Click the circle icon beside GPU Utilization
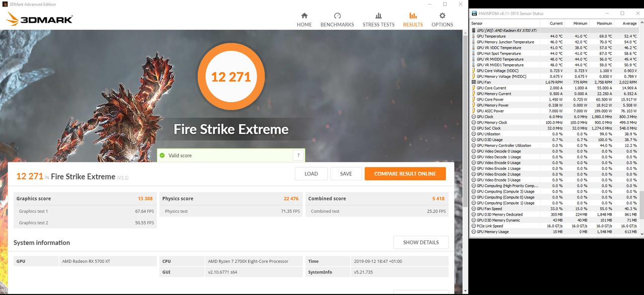The image size is (644, 295). point(473,134)
